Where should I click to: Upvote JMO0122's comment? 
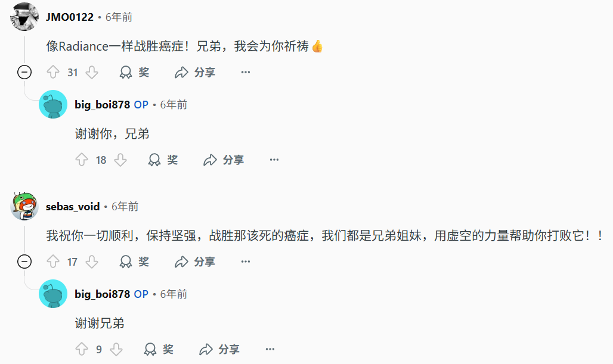(53, 72)
